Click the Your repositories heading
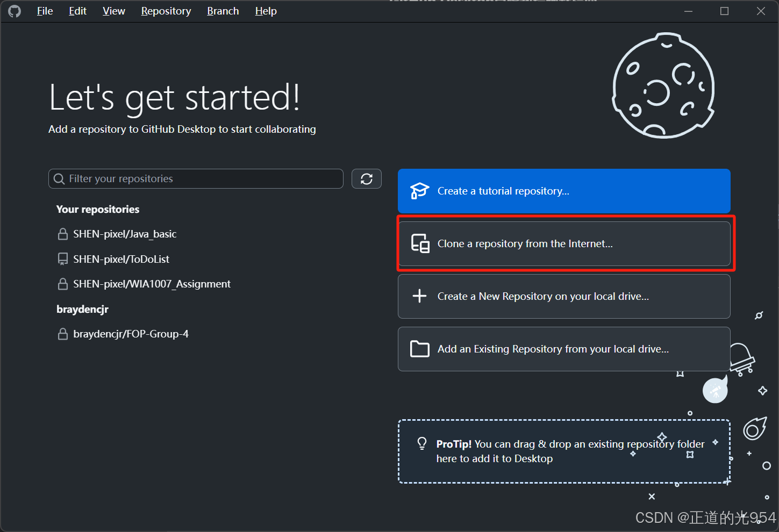779x532 pixels. click(98, 209)
